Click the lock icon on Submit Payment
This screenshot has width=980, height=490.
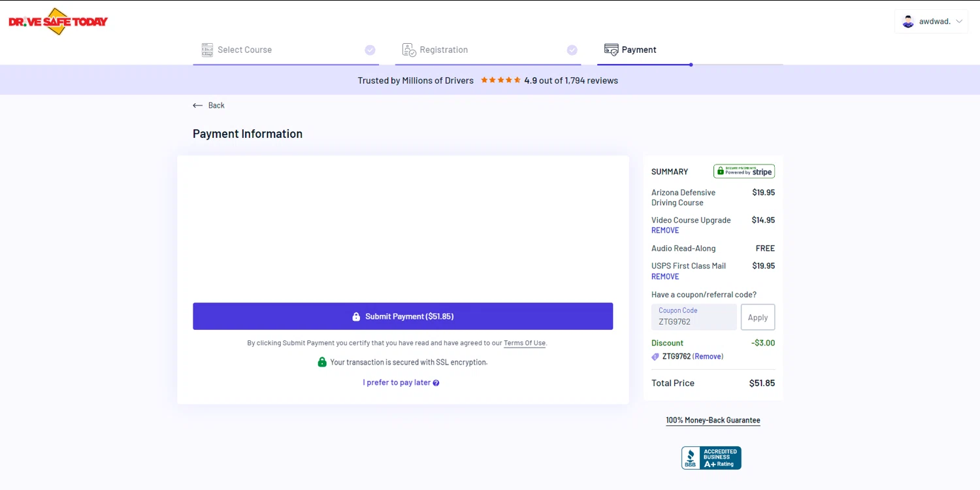click(356, 316)
